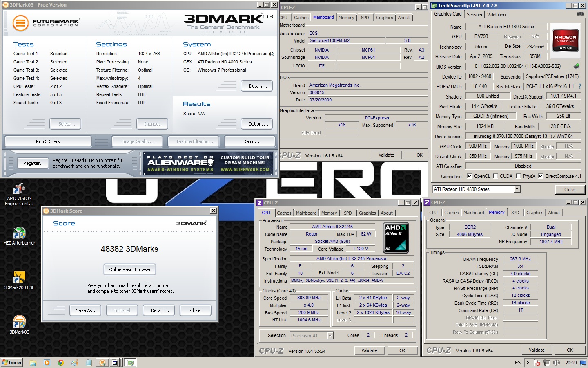
Task: Click Run 3DMark button
Action: tap(48, 141)
